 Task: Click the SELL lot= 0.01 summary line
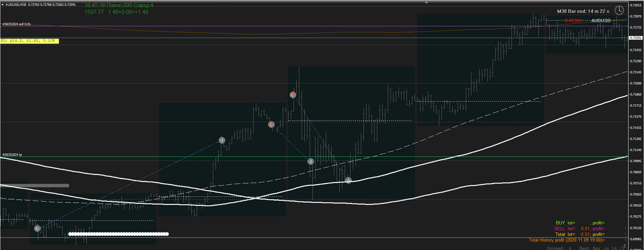580,228
